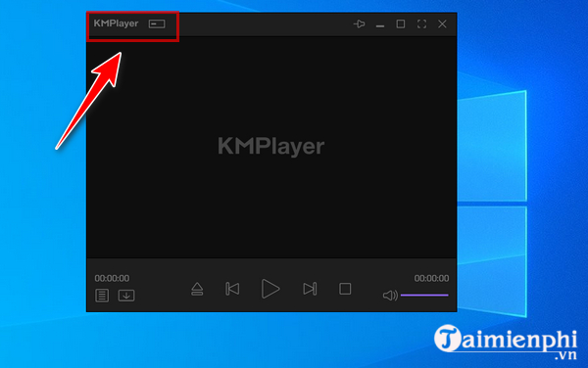Minimize the KMPlayer window
The width and height of the screenshot is (588, 368).
pos(380,25)
